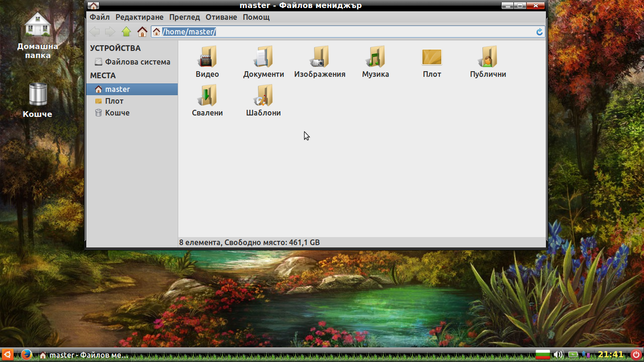
Task: Launch Firefox from the taskbar
Action: point(26,354)
